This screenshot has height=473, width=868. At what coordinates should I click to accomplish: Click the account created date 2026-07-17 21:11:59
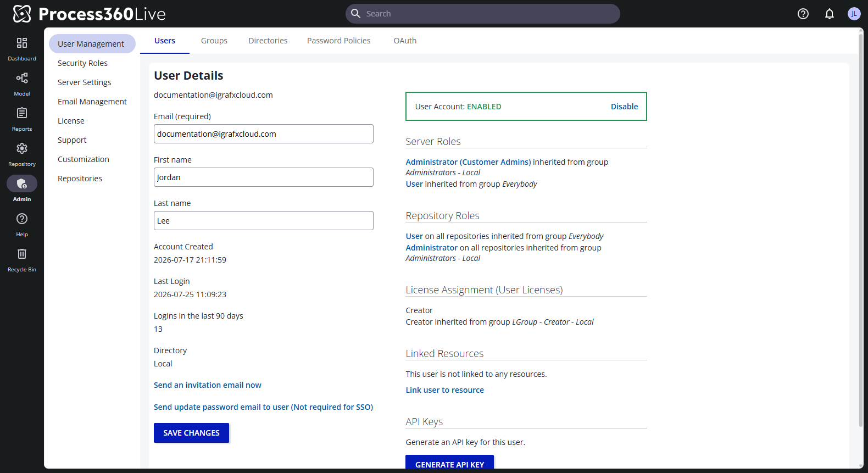pyautogui.click(x=190, y=260)
